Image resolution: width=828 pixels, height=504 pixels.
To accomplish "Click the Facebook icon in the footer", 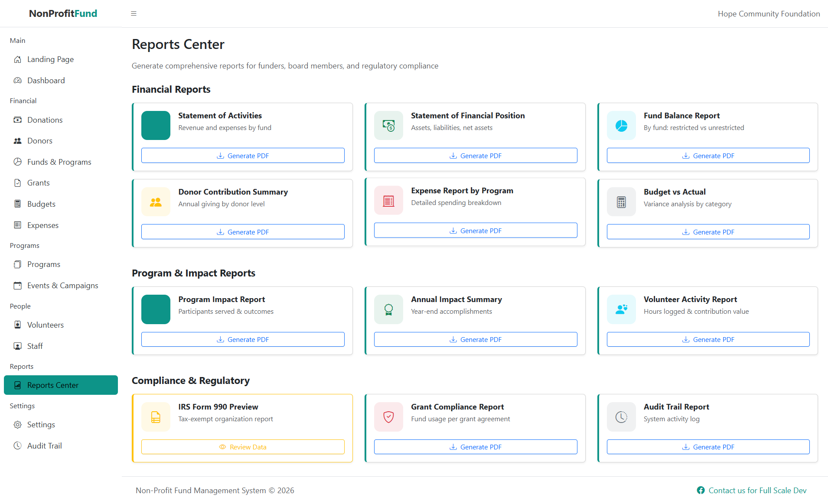I will (x=701, y=490).
